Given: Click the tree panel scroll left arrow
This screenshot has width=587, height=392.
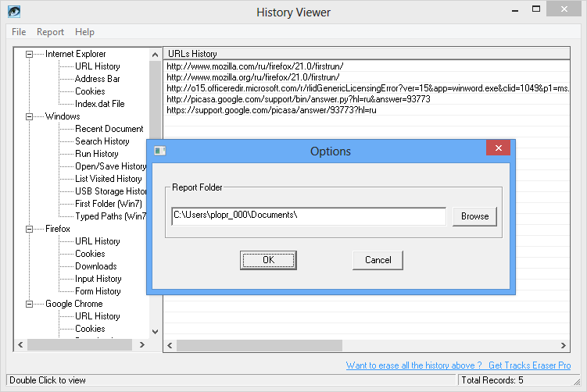Looking at the screenshot, I should [20, 345].
